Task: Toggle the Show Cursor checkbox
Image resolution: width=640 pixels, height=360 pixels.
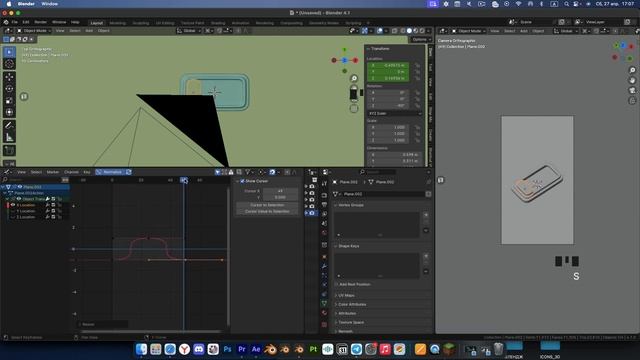Action: tap(242, 181)
